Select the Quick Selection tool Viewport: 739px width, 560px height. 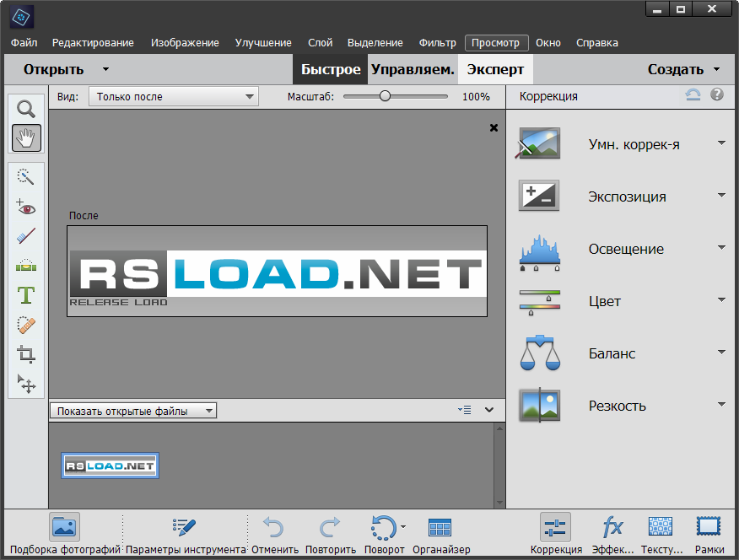click(26, 176)
